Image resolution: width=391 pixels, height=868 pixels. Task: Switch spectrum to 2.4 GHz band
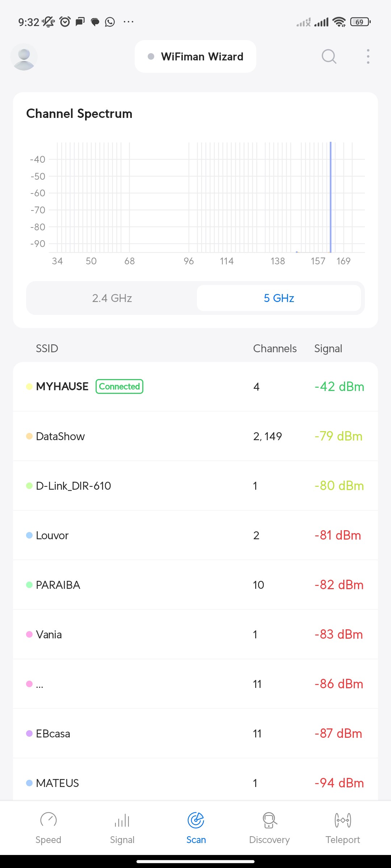(x=112, y=298)
